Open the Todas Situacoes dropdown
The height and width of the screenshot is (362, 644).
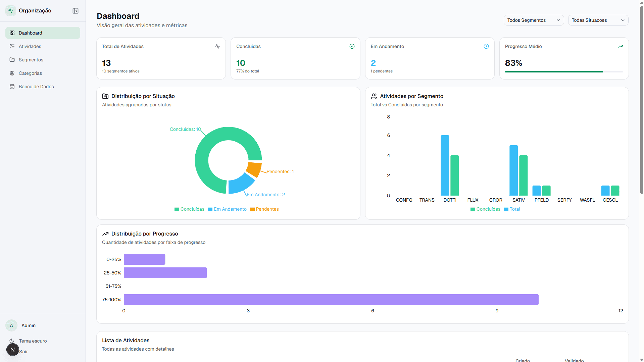click(x=598, y=20)
